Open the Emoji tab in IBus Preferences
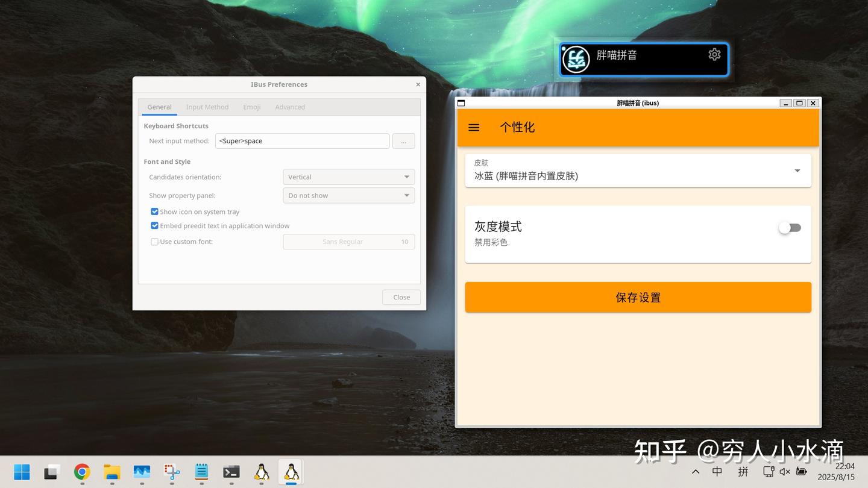The width and height of the screenshot is (868, 488). tap(251, 107)
